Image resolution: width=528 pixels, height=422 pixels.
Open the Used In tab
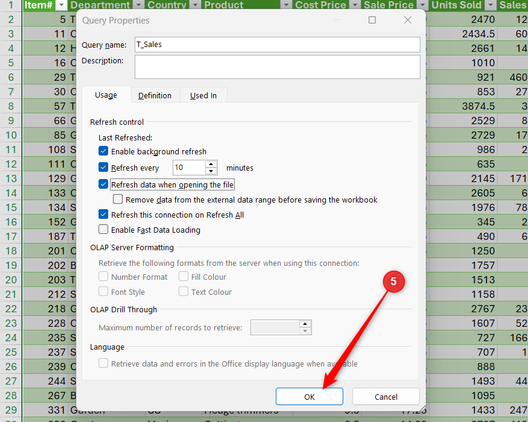point(203,96)
